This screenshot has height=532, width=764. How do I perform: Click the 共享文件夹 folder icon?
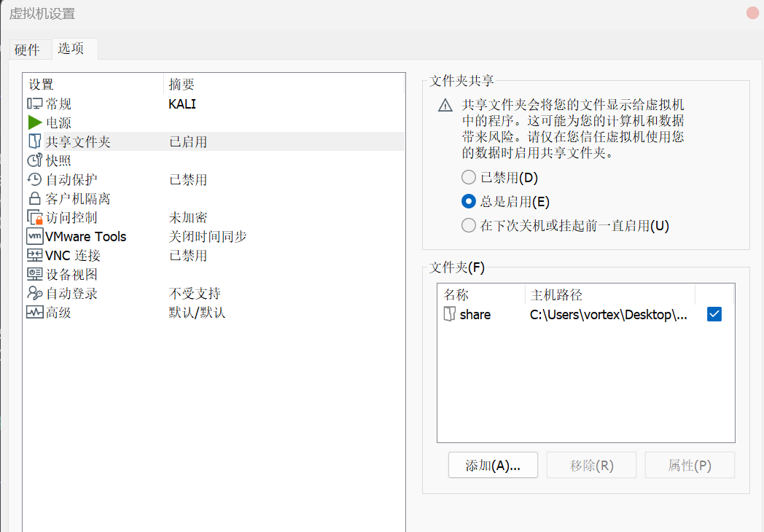click(34, 141)
